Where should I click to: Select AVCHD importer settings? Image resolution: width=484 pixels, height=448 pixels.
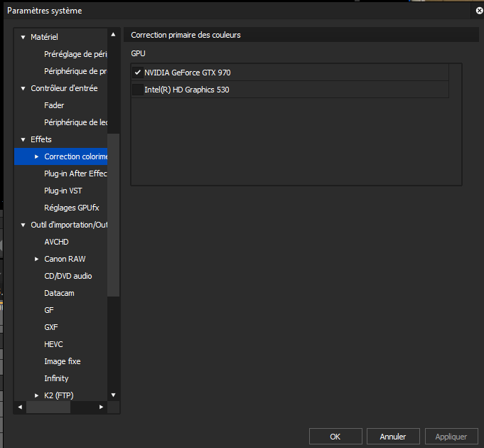coord(56,242)
